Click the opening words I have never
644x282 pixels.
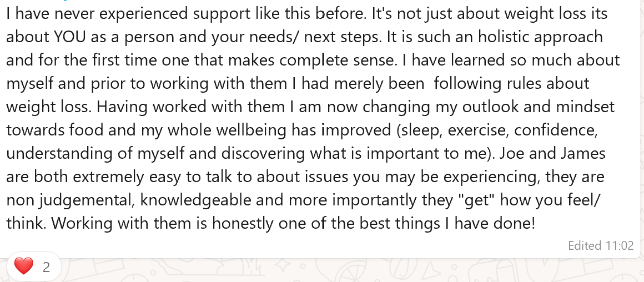51,13
